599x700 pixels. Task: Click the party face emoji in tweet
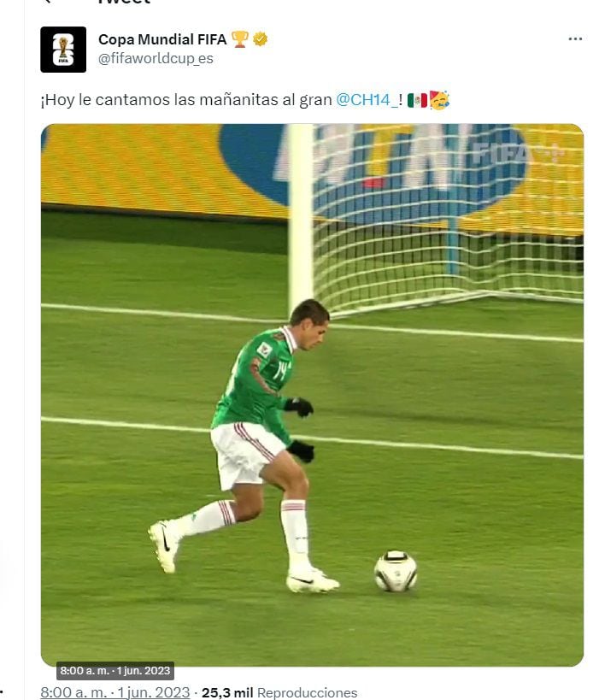click(439, 100)
